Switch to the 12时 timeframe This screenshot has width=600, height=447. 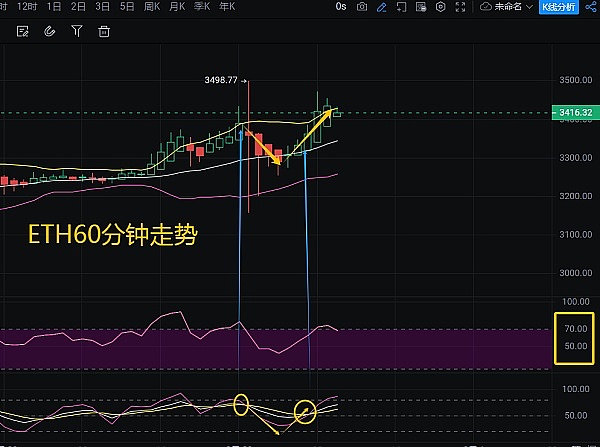pos(28,6)
